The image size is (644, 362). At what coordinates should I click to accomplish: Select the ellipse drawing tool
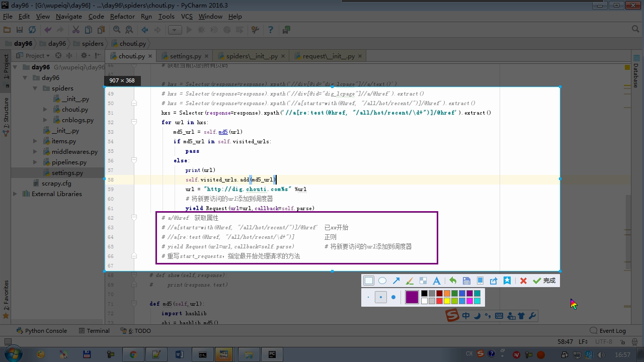tap(382, 281)
